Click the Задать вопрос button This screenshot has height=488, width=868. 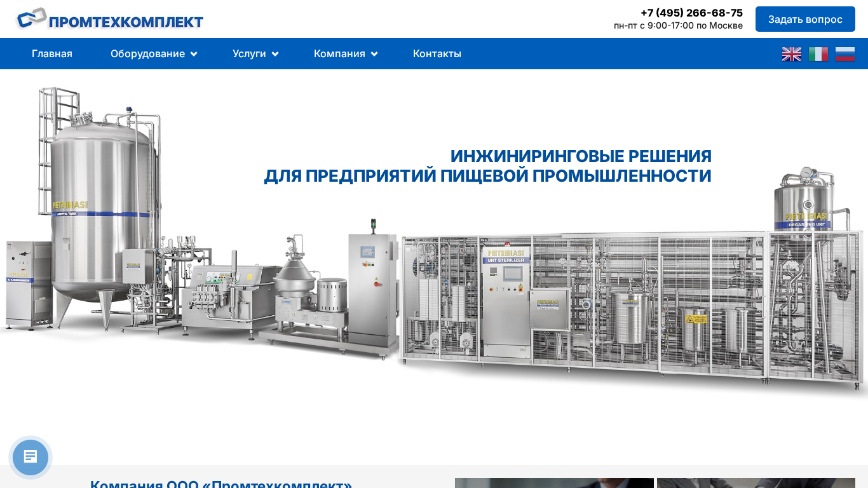[805, 19]
